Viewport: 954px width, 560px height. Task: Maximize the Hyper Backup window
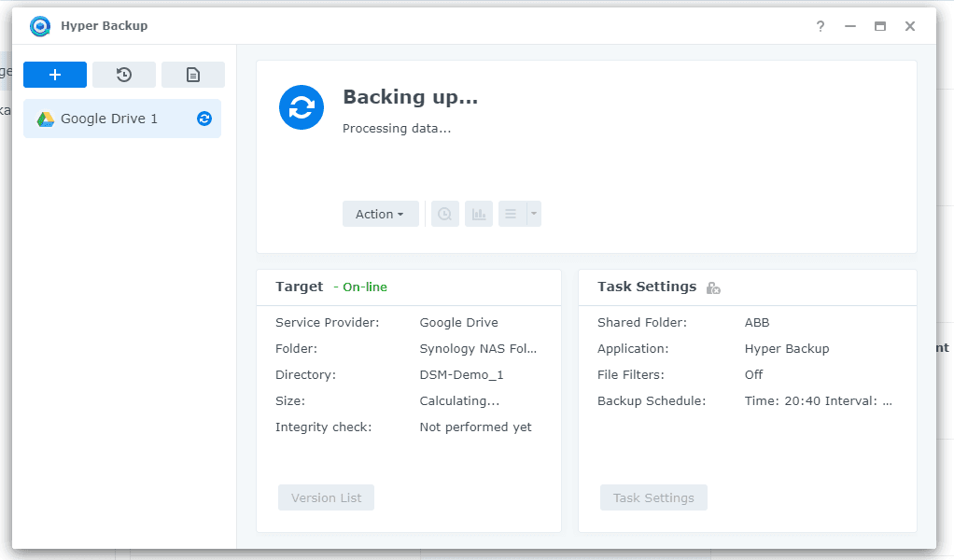pos(880,26)
